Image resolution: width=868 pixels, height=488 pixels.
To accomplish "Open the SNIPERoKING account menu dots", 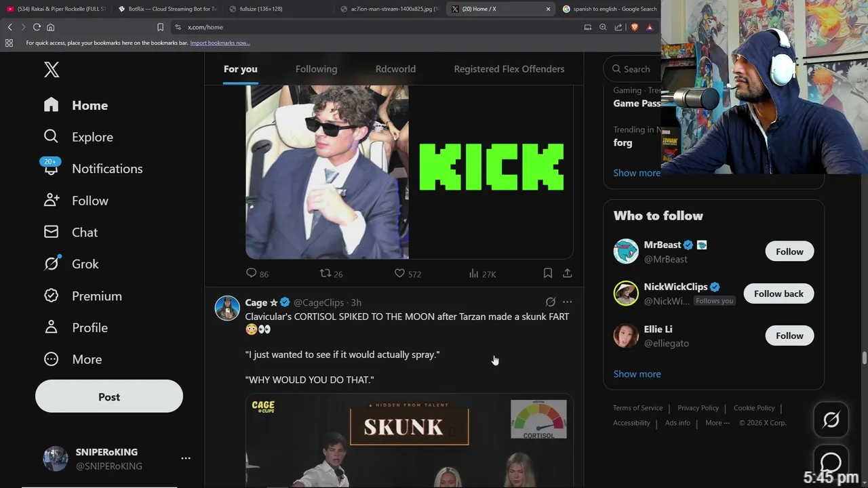I will 186,459.
